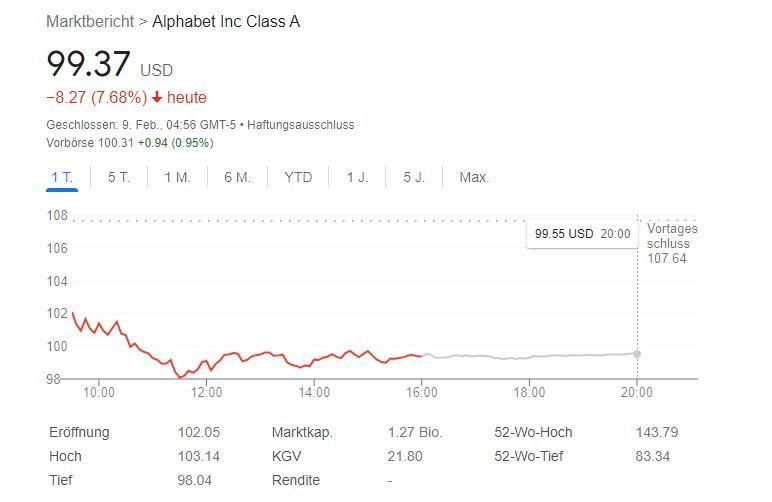Click the Vortagesschluss 107.64 label
772x502 pixels.
(x=672, y=243)
